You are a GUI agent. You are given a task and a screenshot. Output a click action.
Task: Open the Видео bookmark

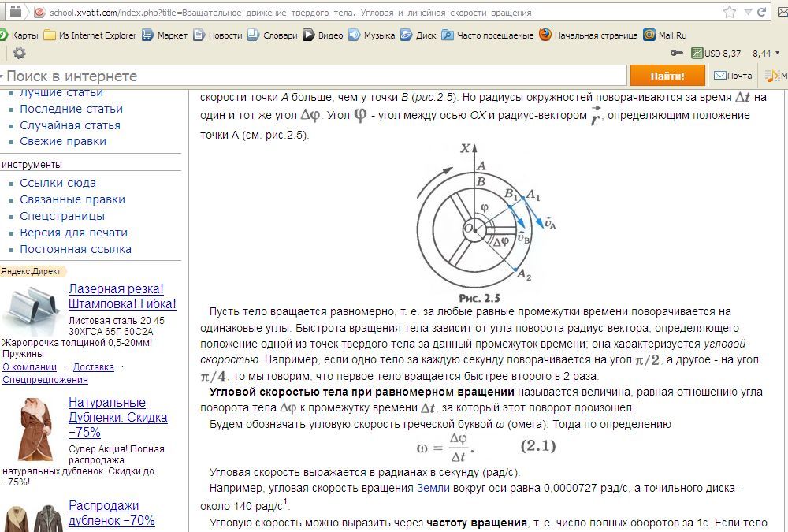pyautogui.click(x=323, y=35)
